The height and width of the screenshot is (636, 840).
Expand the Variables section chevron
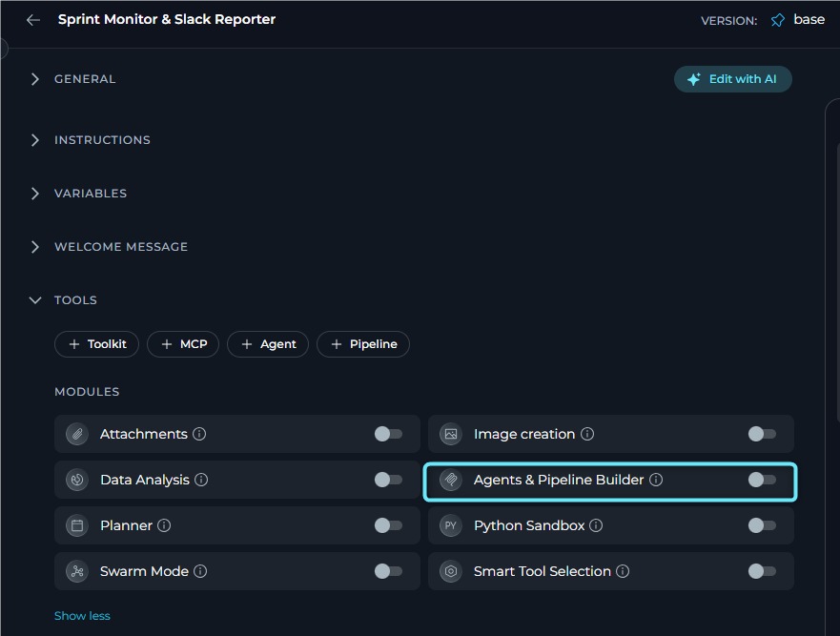click(35, 194)
